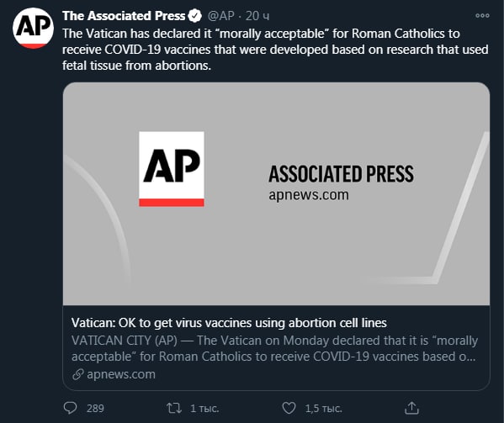
Task: Click the retweet arrows icon
Action: [x=174, y=408]
